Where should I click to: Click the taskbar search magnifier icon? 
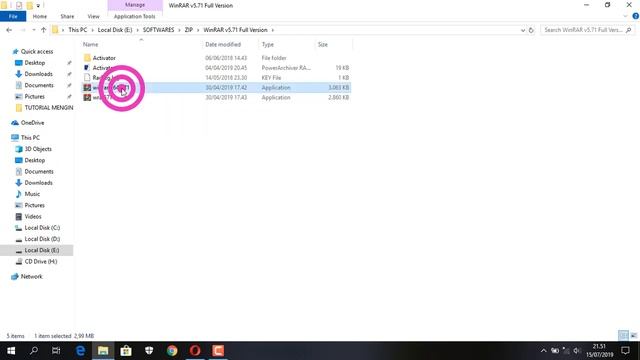pos(34,351)
